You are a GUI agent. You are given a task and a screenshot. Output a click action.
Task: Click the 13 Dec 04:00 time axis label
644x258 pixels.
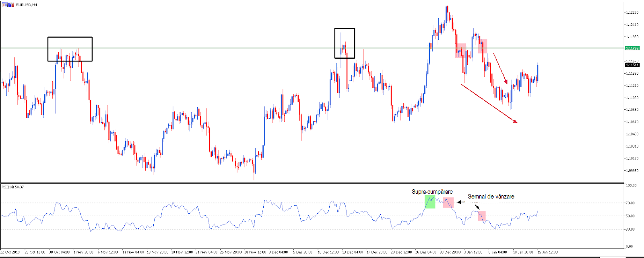click(353, 252)
